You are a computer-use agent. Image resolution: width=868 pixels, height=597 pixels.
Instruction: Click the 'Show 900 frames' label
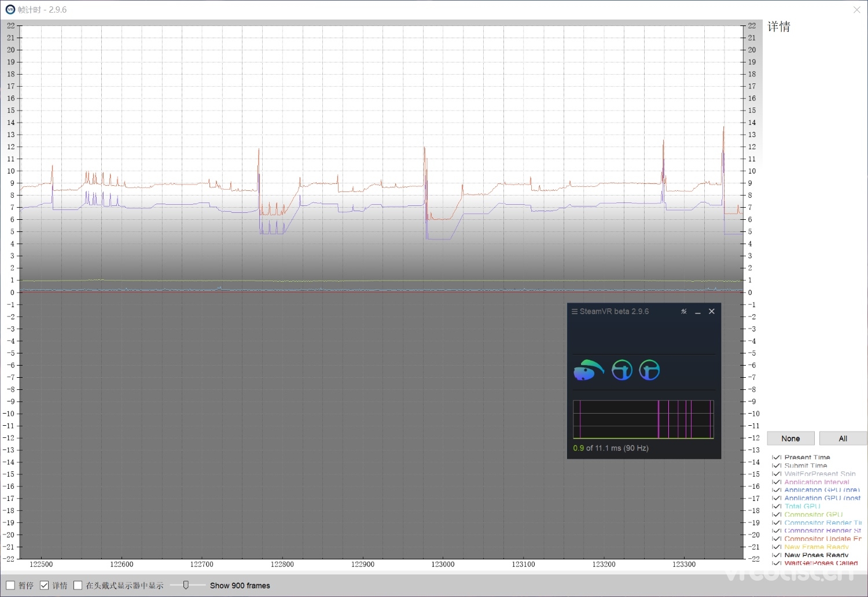pos(240,585)
